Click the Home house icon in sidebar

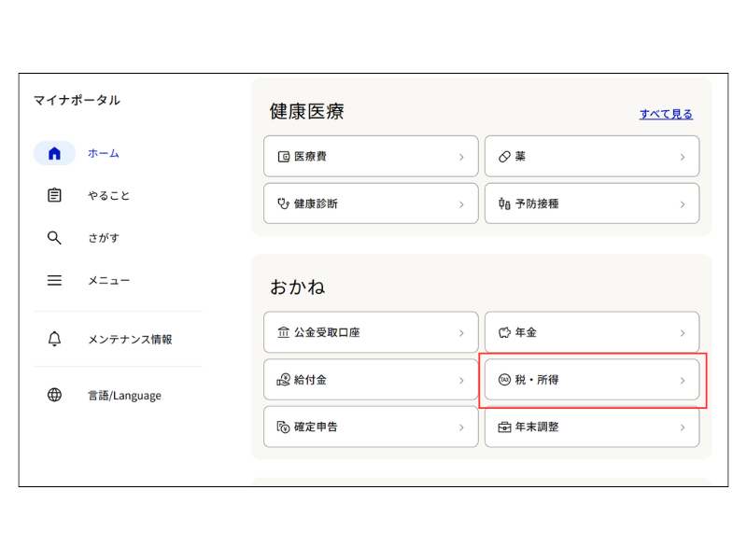point(54,153)
